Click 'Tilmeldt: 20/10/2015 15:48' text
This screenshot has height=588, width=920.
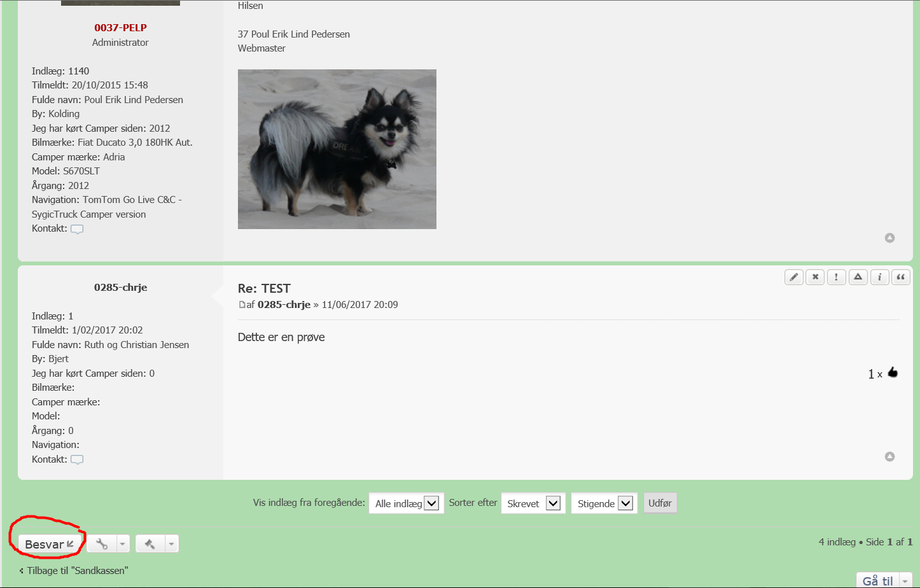click(90, 85)
